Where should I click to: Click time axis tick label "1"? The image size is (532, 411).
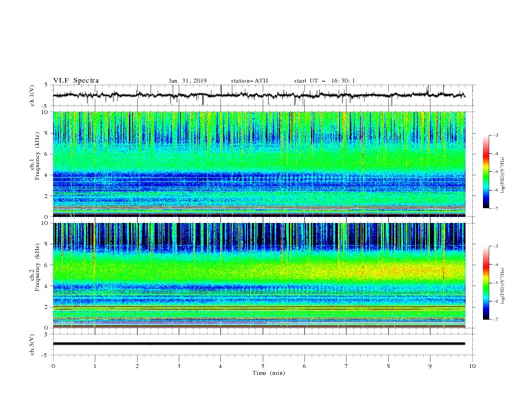(95, 366)
